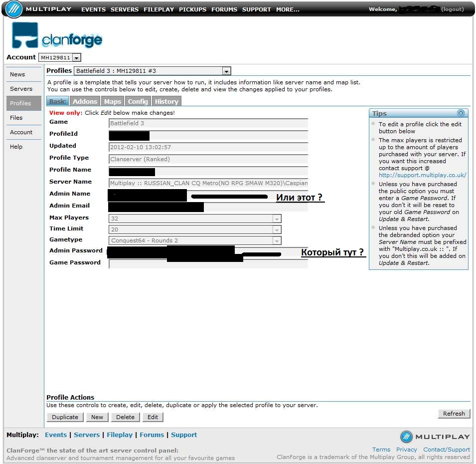476x464 pixels.
Task: Click the Delete profile button
Action: 126,417
